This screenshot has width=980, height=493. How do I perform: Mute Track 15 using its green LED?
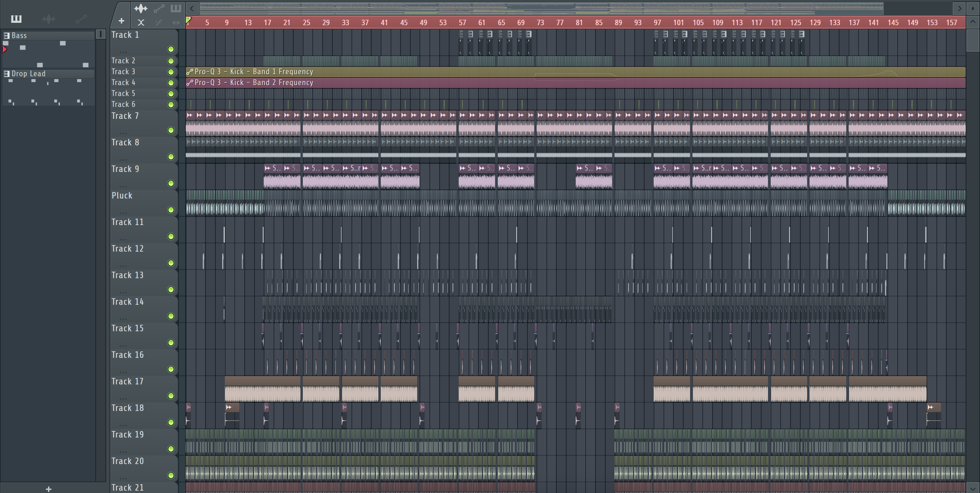click(x=171, y=343)
